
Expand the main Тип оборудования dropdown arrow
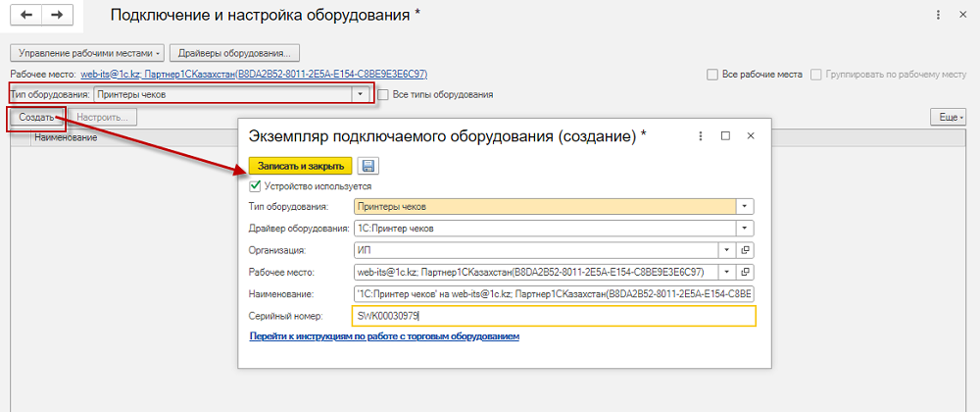[x=360, y=95]
